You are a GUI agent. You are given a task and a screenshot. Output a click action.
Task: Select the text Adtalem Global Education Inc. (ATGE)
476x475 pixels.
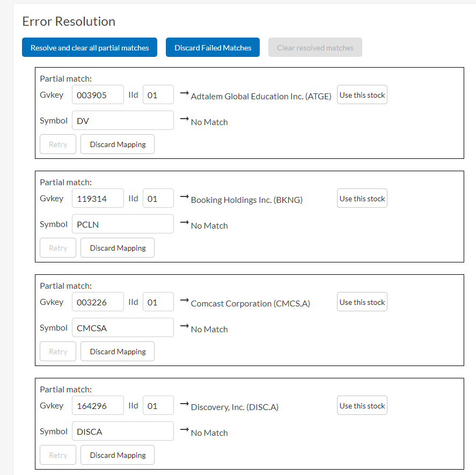261,97
